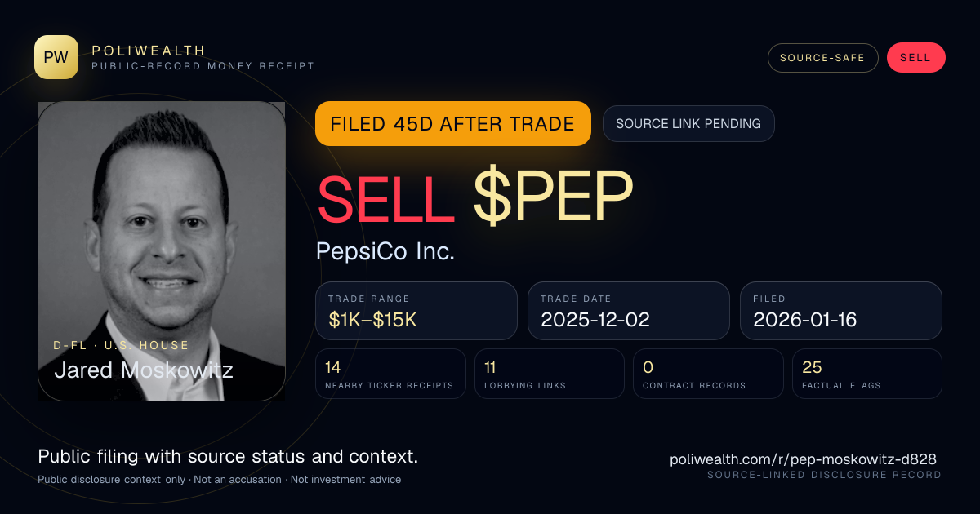980x514 pixels.
Task: Click the $PEP ticker symbol
Action: coord(553,198)
